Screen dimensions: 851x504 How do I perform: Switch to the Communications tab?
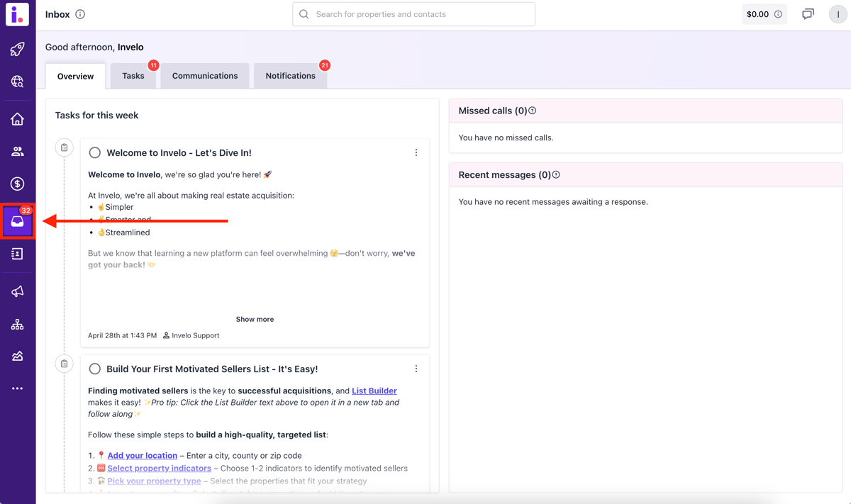coord(205,76)
